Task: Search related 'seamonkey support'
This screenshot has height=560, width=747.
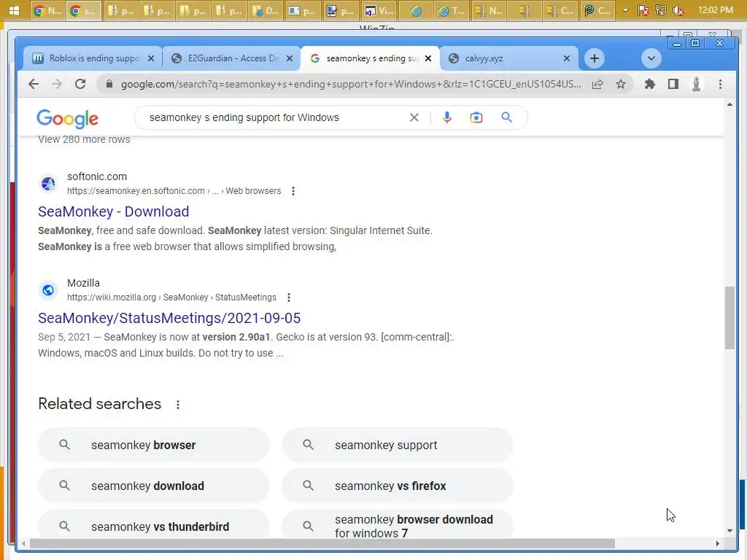Action: (398, 446)
